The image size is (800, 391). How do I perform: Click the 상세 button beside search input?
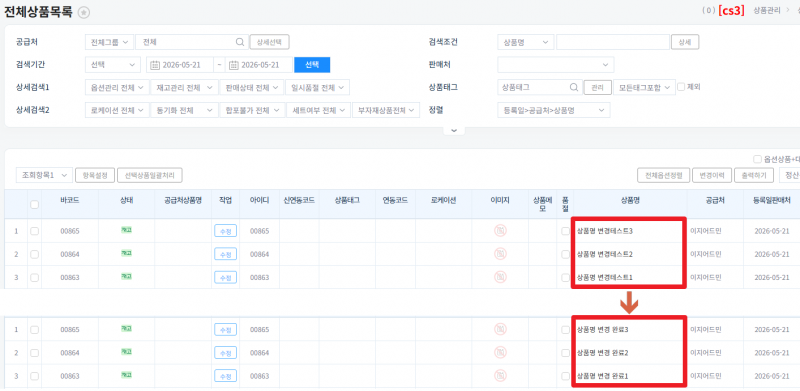[x=685, y=42]
